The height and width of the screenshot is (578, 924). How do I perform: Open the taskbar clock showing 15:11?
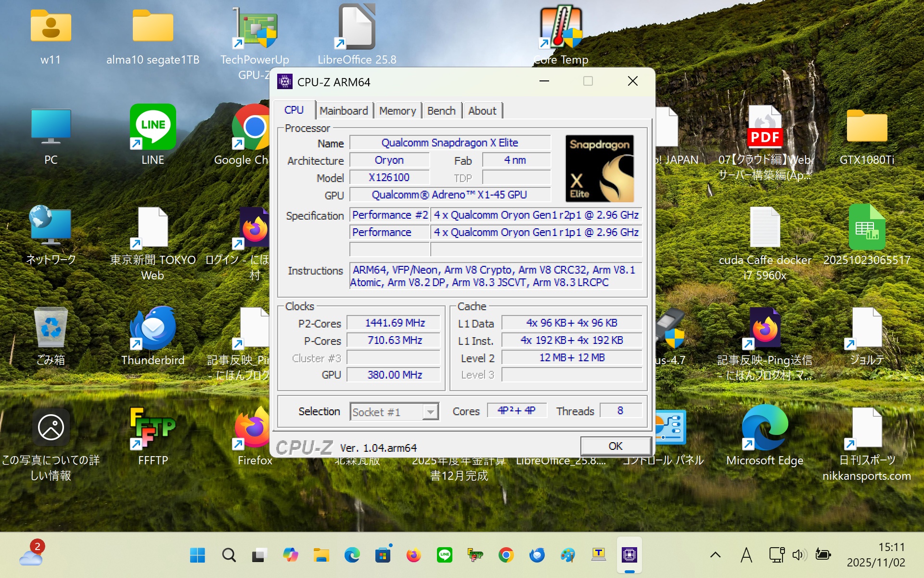pyautogui.click(x=876, y=555)
